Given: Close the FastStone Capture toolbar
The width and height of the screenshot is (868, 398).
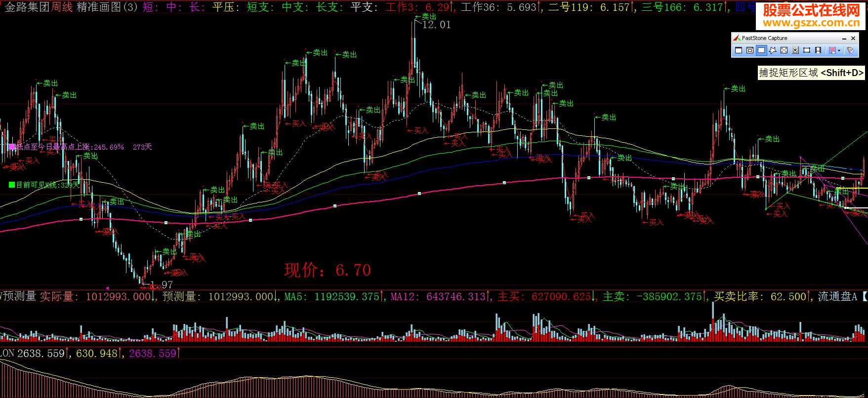Looking at the screenshot, I should click(853, 38).
